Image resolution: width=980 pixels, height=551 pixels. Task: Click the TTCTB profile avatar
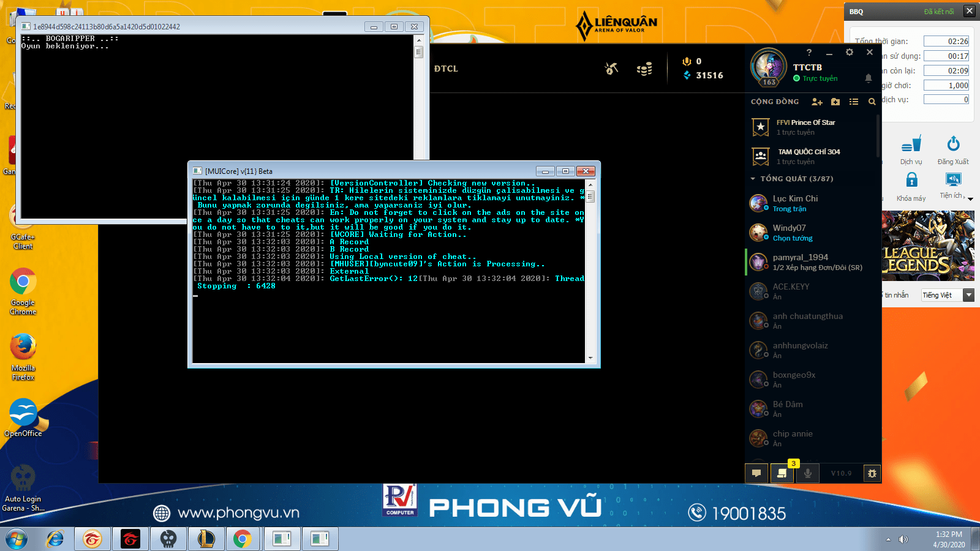point(769,66)
